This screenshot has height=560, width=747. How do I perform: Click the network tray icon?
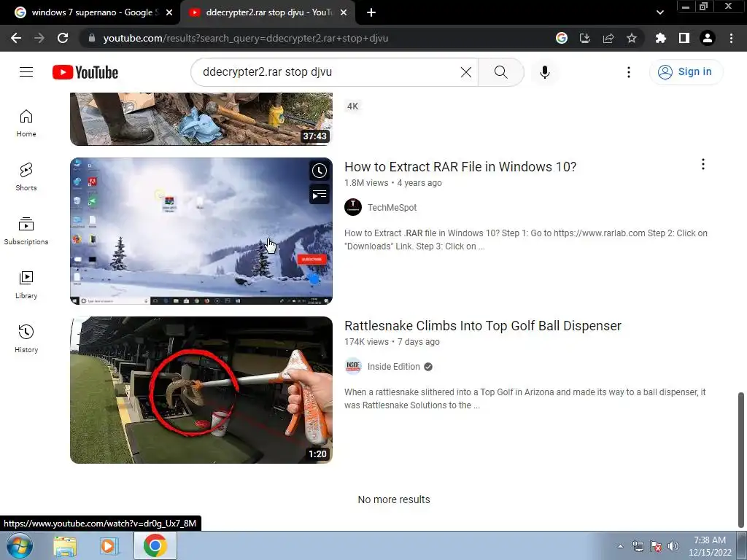tap(638, 546)
